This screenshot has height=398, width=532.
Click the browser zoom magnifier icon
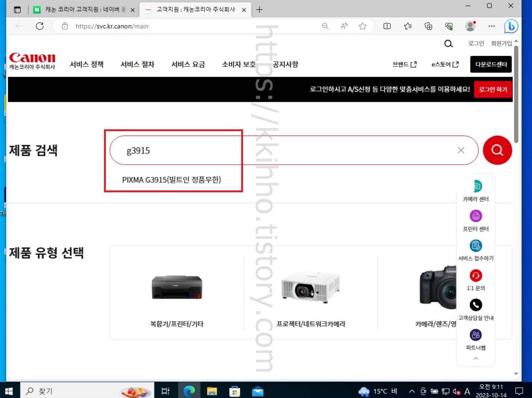point(325,26)
